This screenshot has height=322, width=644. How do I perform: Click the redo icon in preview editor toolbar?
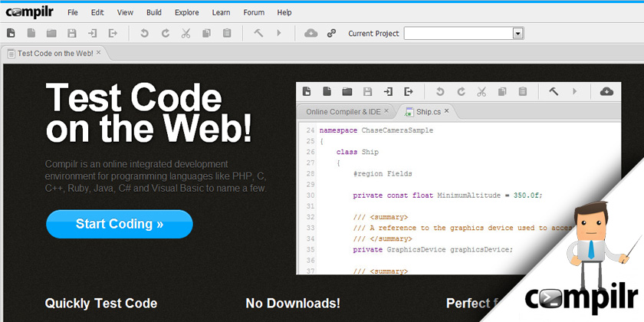coord(461,91)
